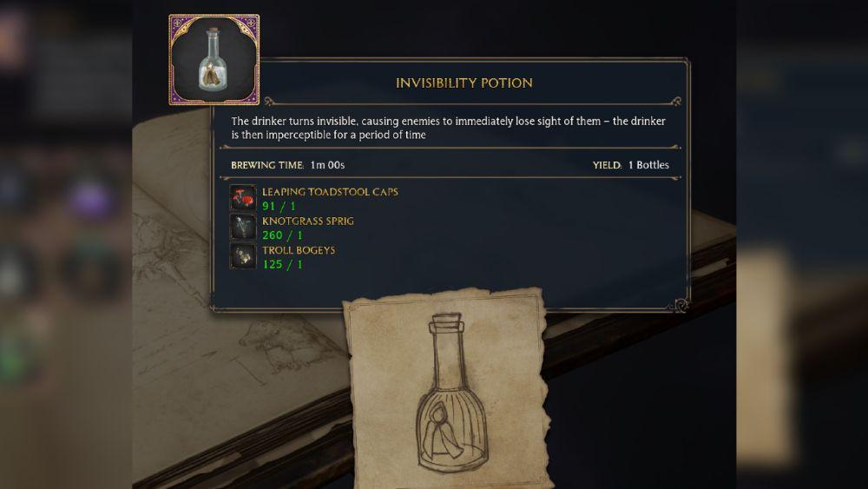Image resolution: width=868 pixels, height=489 pixels.
Task: Click the Leaping Toadstool Caps label
Action: tap(330, 192)
